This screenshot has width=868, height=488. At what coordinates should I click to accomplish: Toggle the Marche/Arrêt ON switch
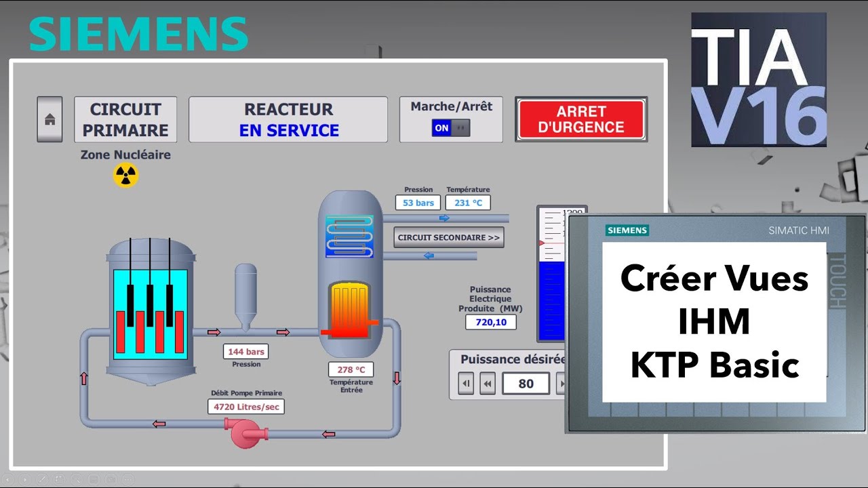tap(451, 127)
